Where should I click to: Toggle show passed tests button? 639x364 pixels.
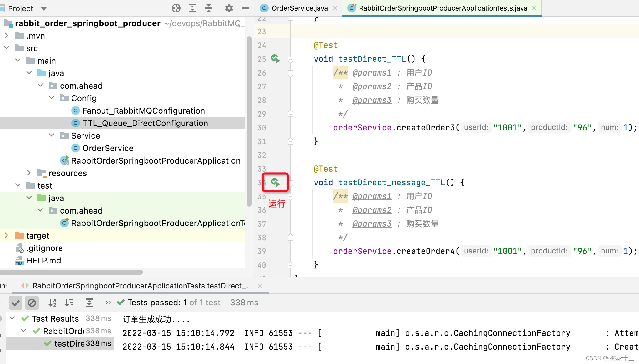15,303
